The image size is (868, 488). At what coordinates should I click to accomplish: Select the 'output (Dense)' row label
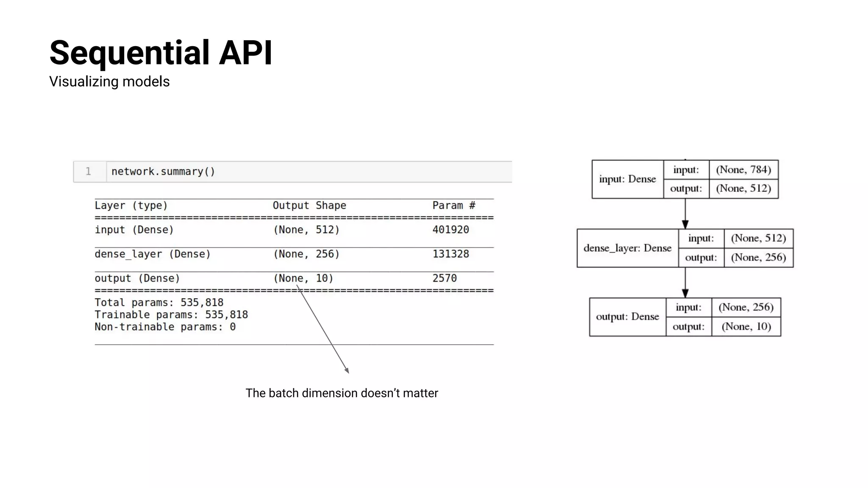137,278
